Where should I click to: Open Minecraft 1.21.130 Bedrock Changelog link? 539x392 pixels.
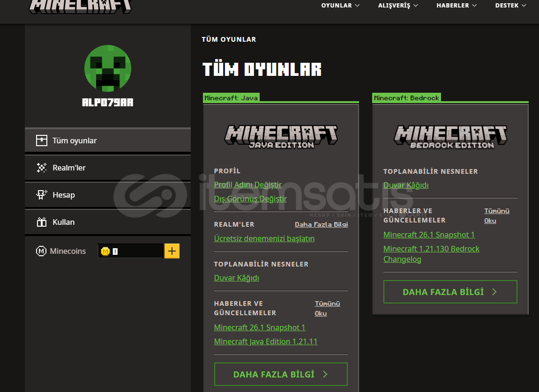tap(431, 254)
